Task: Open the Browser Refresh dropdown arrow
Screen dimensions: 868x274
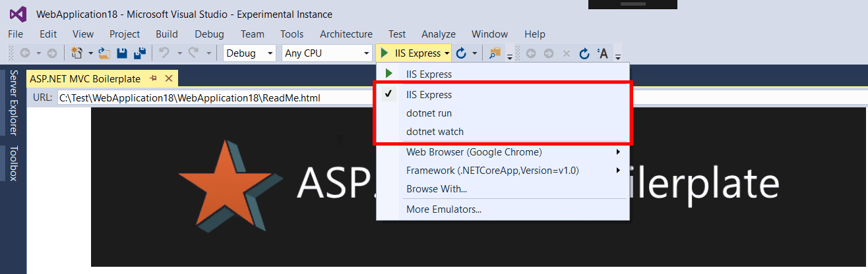Action: pyautogui.click(x=474, y=53)
